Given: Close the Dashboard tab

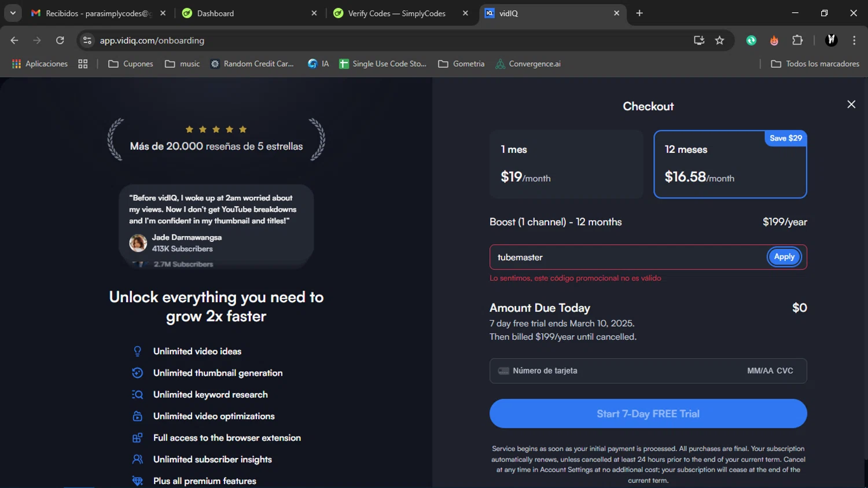Looking at the screenshot, I should pos(314,13).
